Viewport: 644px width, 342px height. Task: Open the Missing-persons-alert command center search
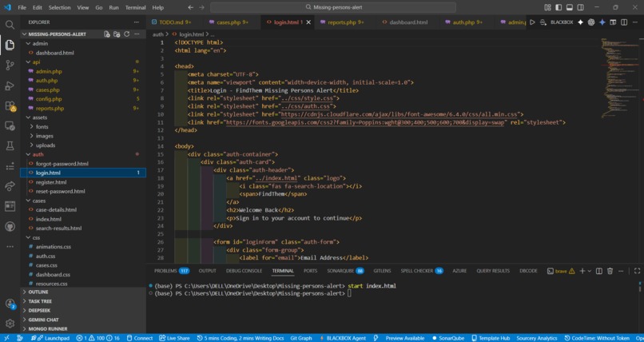tap(333, 7)
